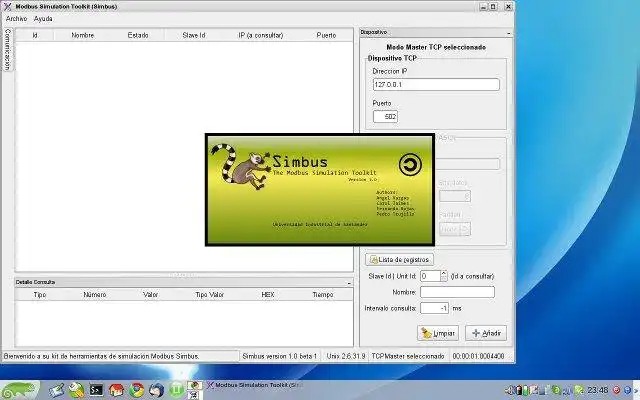
Task: Click the copyleft symbol on splash screen
Action: (410, 164)
